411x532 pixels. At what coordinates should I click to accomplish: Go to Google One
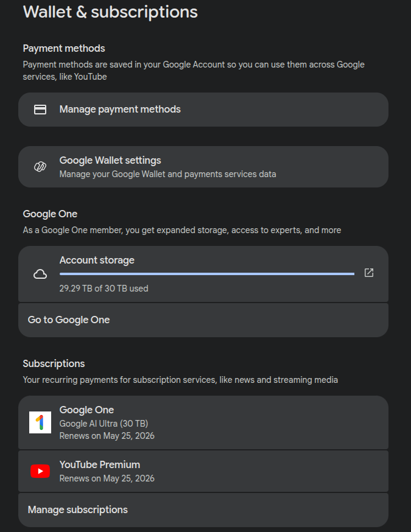pyautogui.click(x=203, y=320)
